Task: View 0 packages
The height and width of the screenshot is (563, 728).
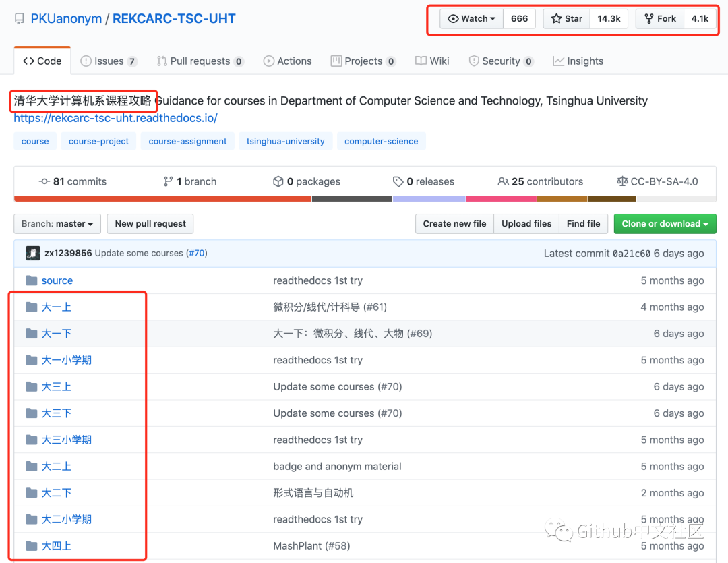Action: click(x=307, y=181)
